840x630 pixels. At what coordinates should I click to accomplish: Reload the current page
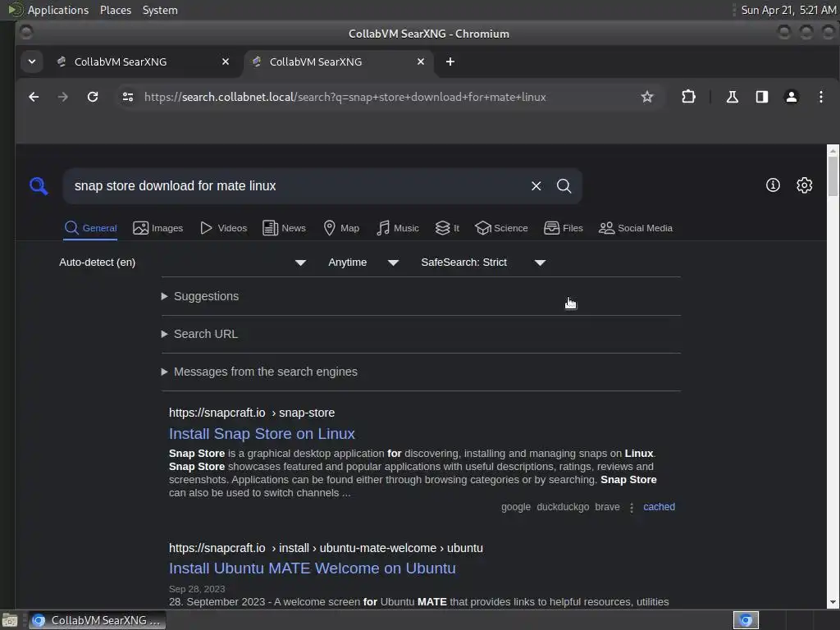(93, 97)
